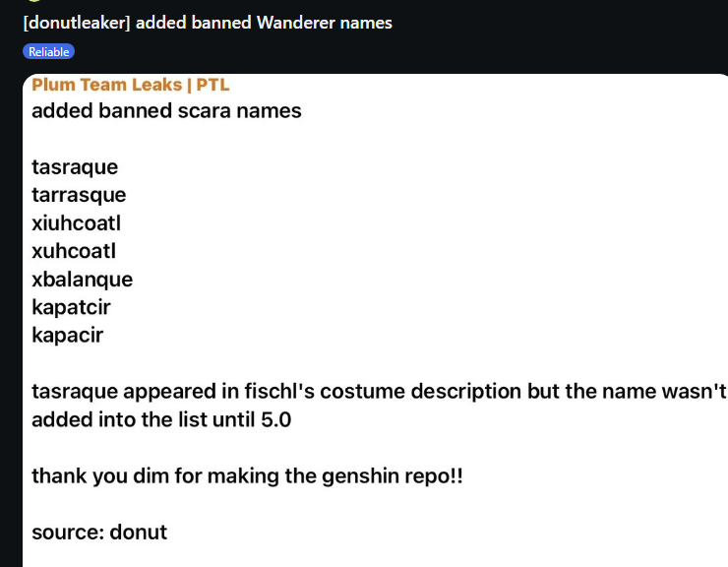This screenshot has width=728, height=567.
Task: Click the [donutleaker] tag in the title
Action: [76, 23]
